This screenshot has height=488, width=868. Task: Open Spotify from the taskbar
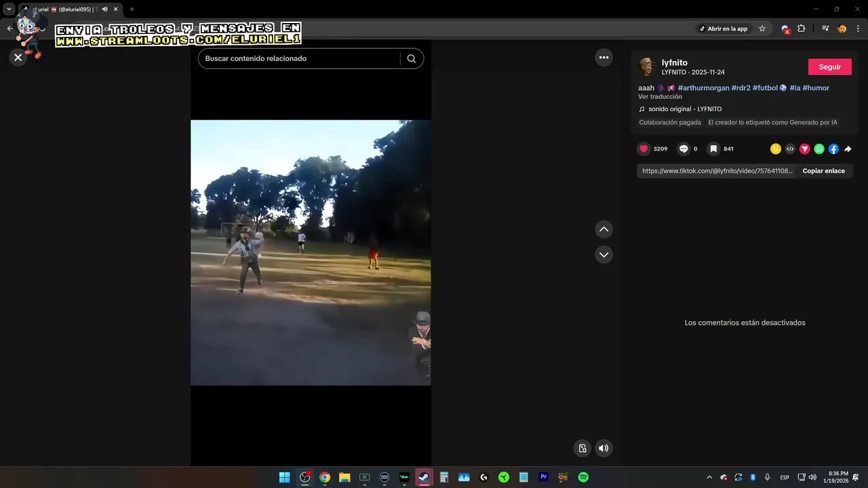[583, 477]
